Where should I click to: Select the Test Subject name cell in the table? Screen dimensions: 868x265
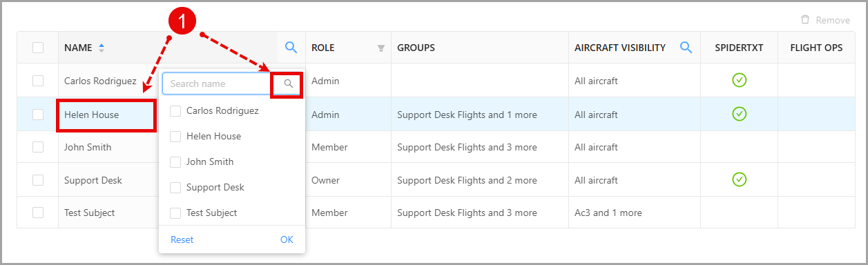[89, 213]
